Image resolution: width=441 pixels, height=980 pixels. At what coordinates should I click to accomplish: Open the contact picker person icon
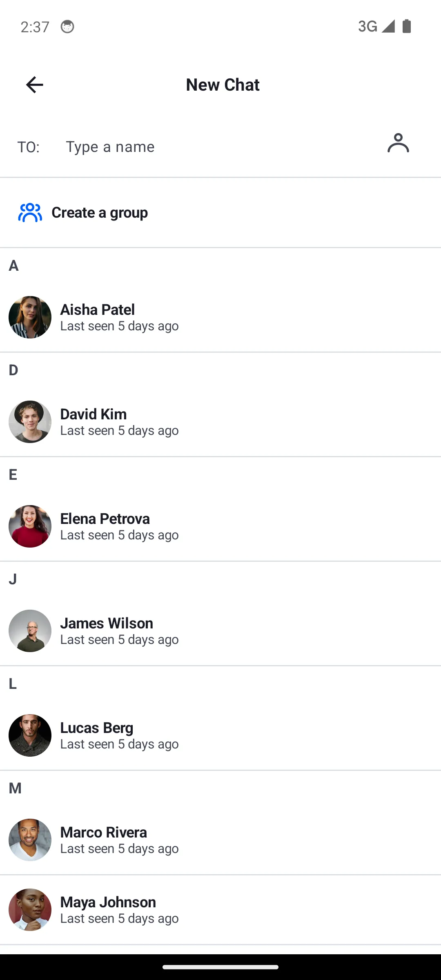(398, 144)
